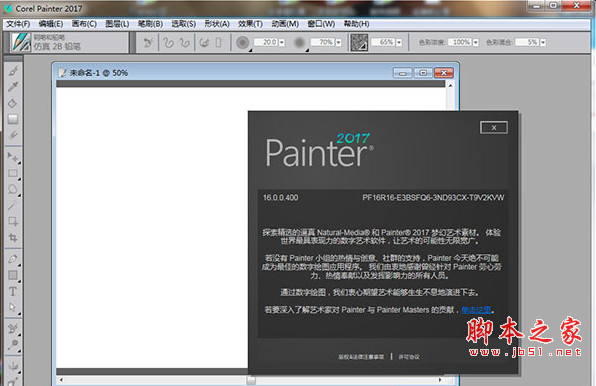Viewport: 596px width, 386px height.
Task: Open the 画布(C) menu
Action: (x=84, y=24)
